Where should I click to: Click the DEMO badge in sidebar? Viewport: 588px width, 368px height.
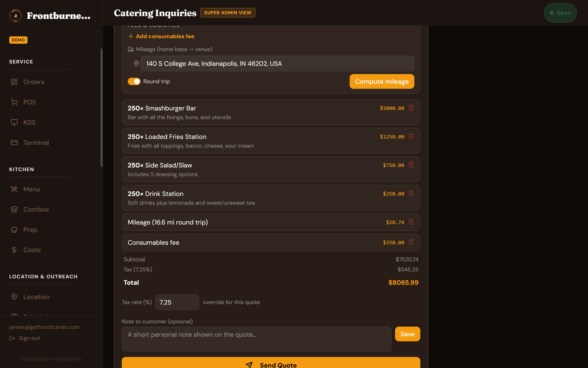pyautogui.click(x=18, y=40)
